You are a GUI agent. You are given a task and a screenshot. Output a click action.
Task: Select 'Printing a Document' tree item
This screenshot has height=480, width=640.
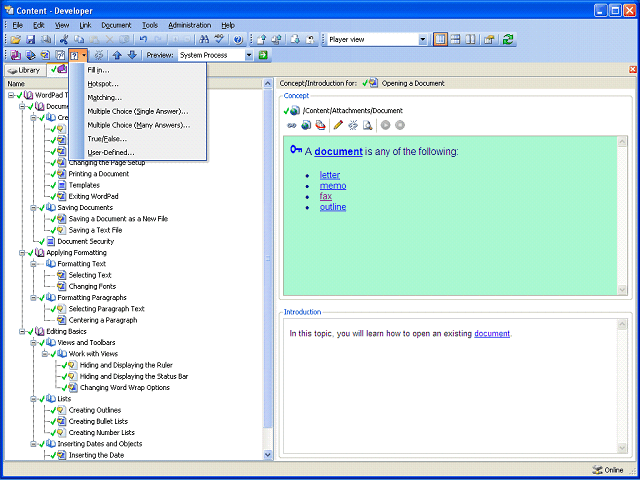(x=99, y=174)
